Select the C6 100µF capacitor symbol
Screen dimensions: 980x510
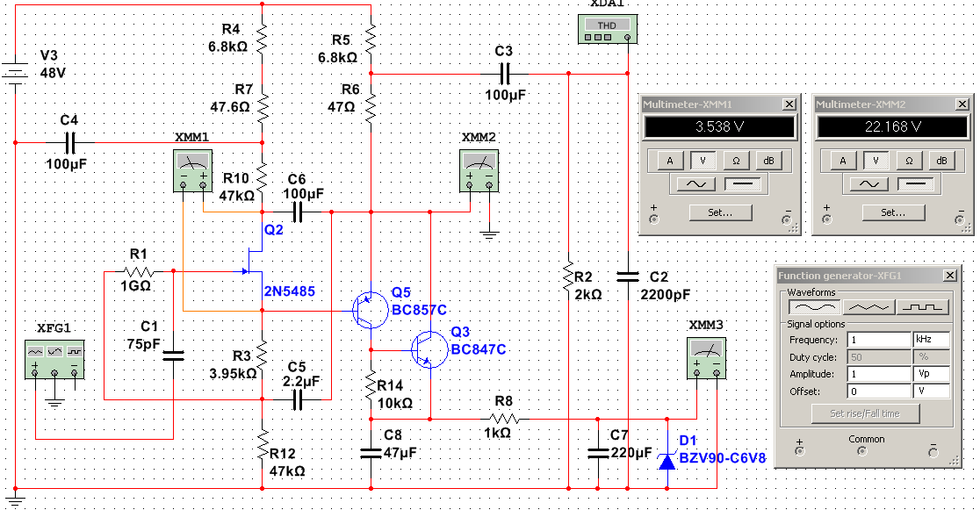[298, 212]
